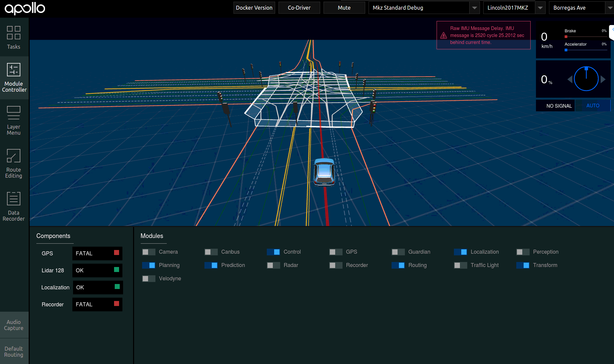Click the steering wheel angle dial
The width and height of the screenshot is (614, 364).
(x=586, y=79)
